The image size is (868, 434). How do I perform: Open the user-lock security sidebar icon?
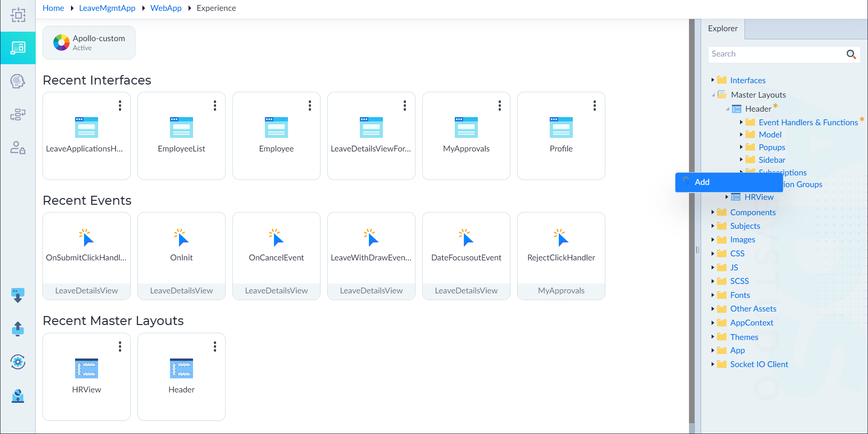point(18,147)
